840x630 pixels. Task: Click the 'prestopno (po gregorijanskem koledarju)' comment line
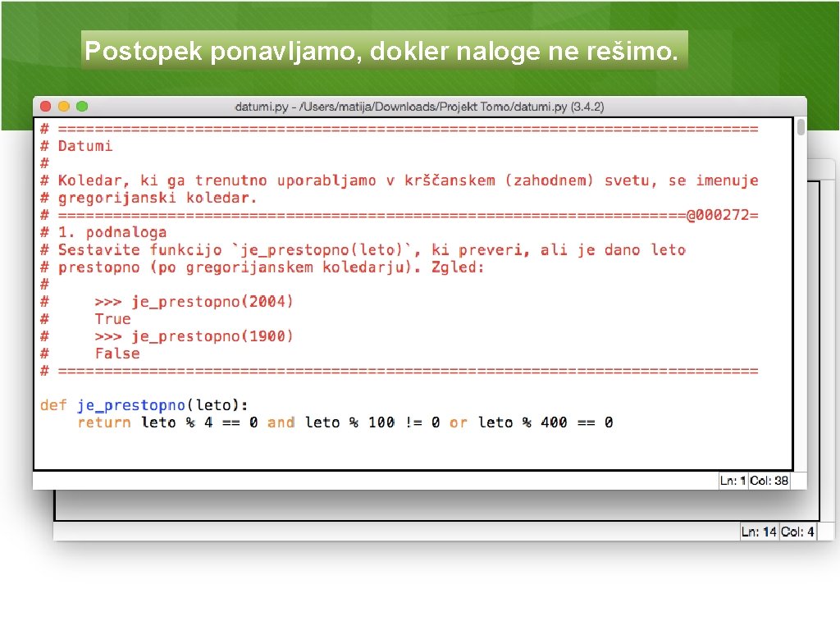coord(262,267)
